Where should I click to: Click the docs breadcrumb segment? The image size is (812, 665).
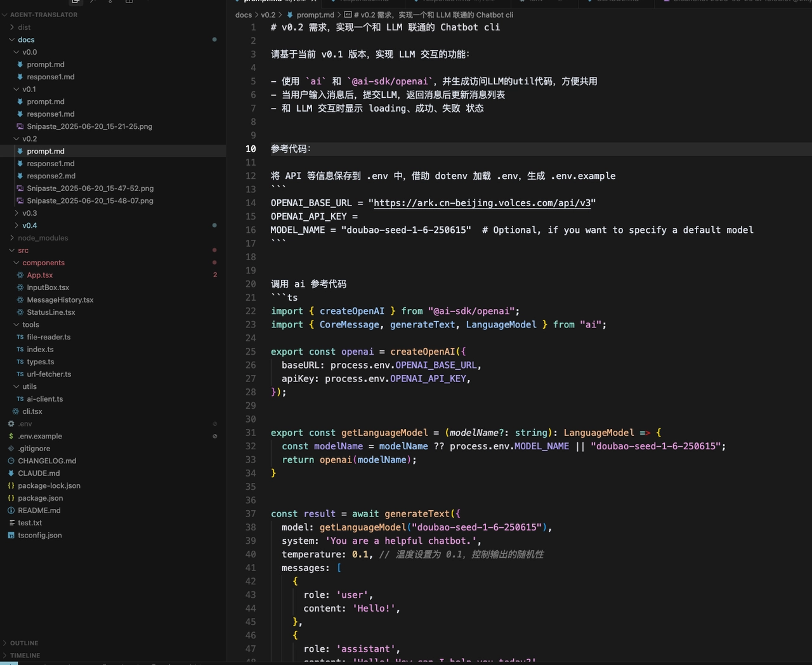pyautogui.click(x=244, y=15)
